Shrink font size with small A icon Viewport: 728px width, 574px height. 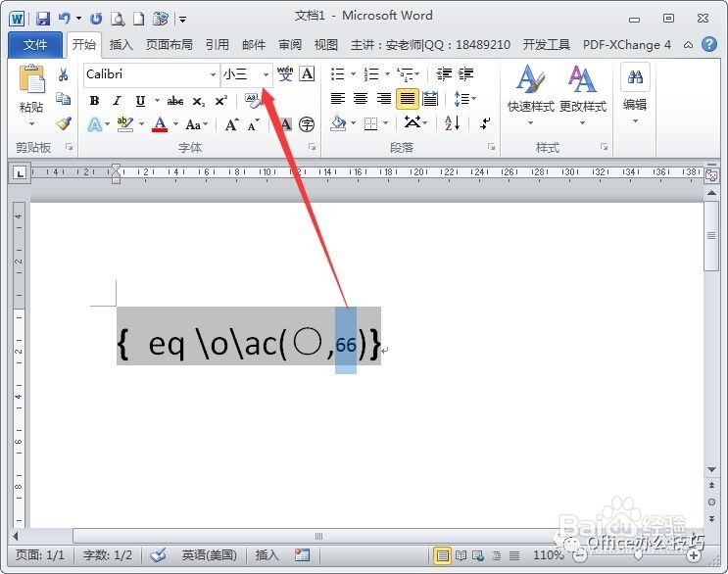(253, 124)
